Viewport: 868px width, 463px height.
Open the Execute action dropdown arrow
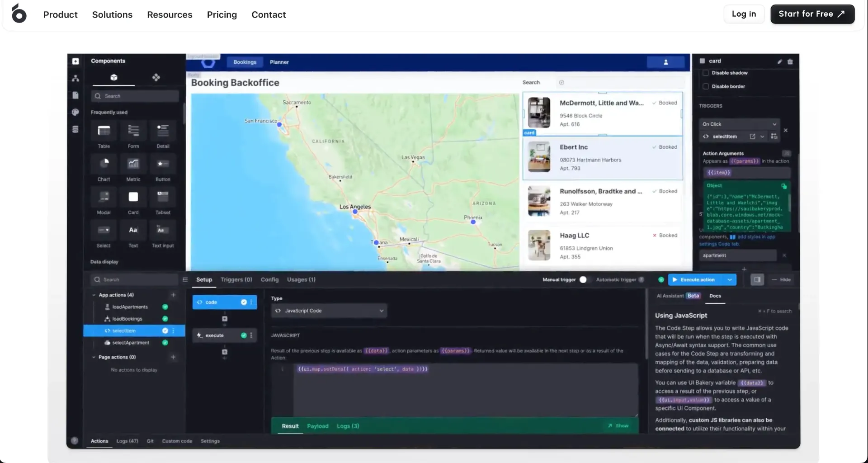coord(730,280)
